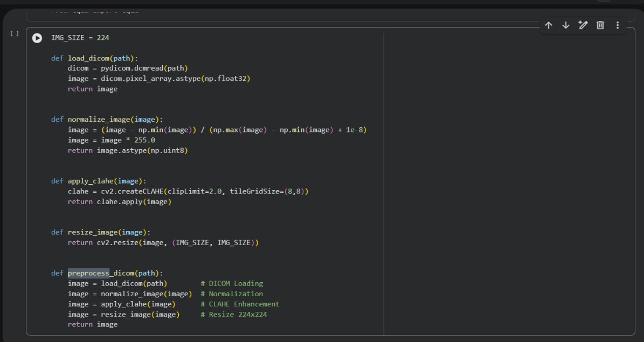This screenshot has height=342, width=644.
Task: Click 'image = load_dicom(path)' statement
Action: [117, 284]
